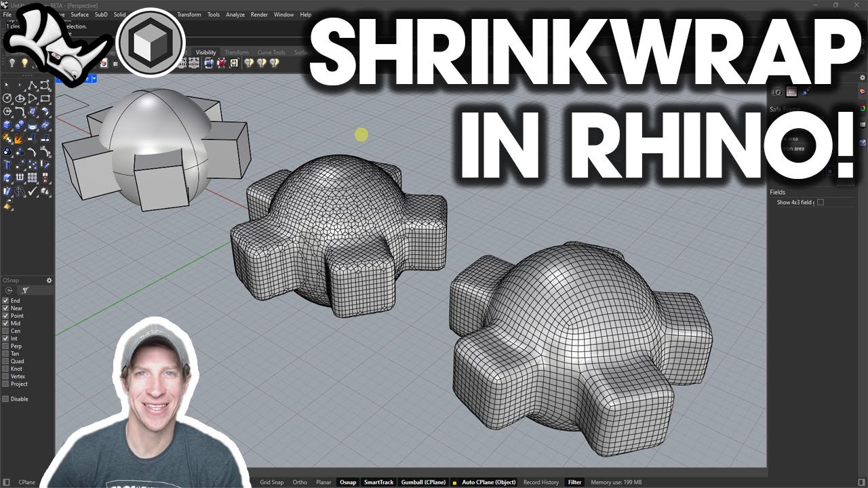Viewport: 868px width, 488px height.
Task: Toggle Ortho mode in status bar
Action: point(300,482)
